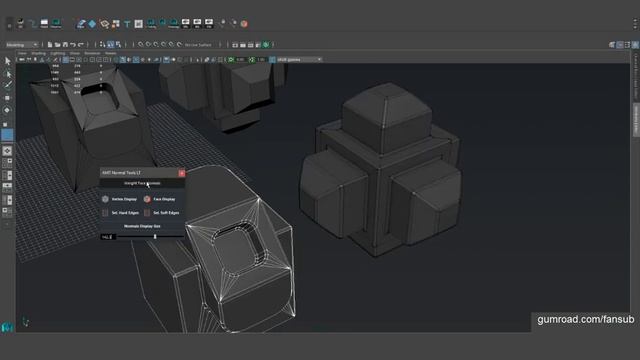Click the first snap magnet icon
Image resolution: width=640 pixels, height=360 pixels.
[x=140, y=45]
